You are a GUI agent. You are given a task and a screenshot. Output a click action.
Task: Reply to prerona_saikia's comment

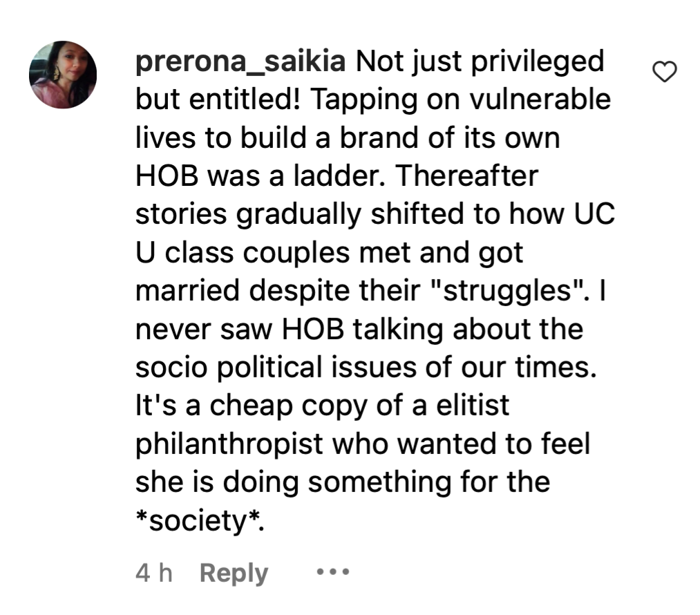[x=234, y=573]
